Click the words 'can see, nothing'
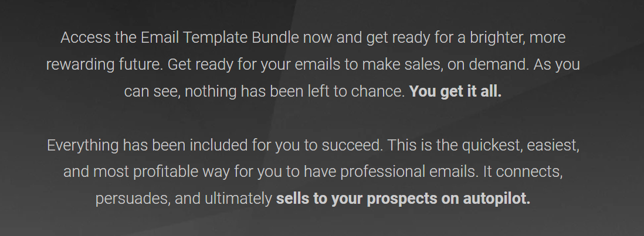The height and width of the screenshot is (236, 644). coord(180,92)
